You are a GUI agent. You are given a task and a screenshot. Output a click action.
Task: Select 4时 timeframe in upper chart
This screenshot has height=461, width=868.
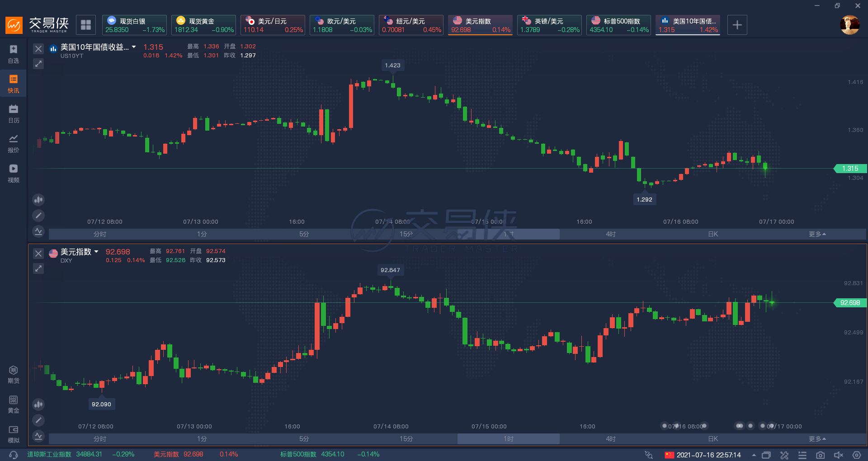(611, 234)
